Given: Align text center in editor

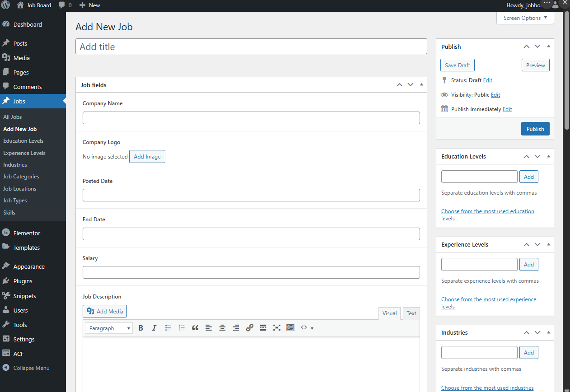Looking at the screenshot, I should tap(222, 328).
